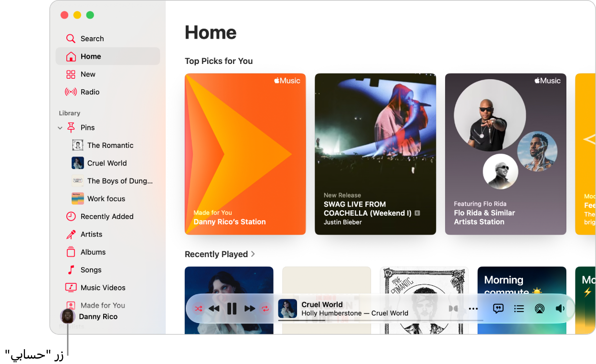The image size is (596, 364).
Task: Click the Danny Rico account avatar
Action: tap(68, 316)
